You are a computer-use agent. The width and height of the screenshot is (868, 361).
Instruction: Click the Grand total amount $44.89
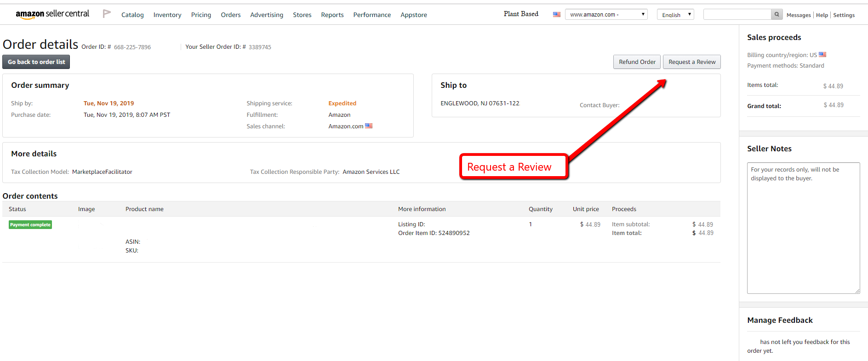coord(834,105)
